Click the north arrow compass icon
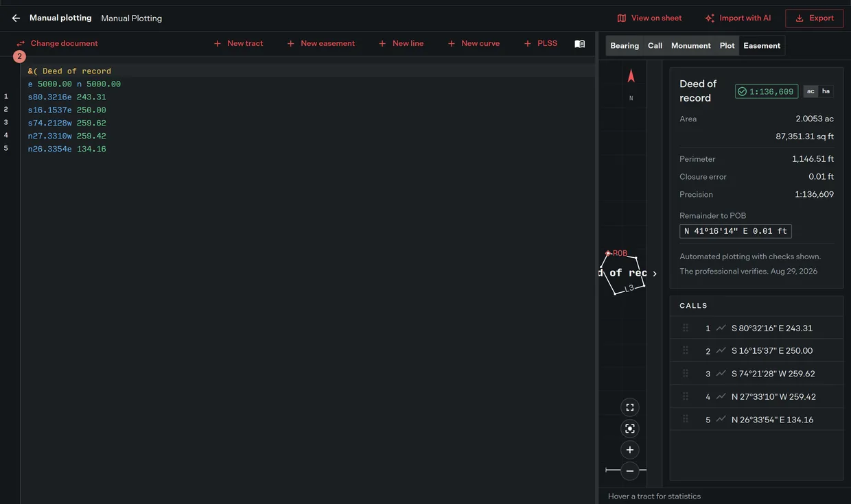 pyautogui.click(x=631, y=76)
